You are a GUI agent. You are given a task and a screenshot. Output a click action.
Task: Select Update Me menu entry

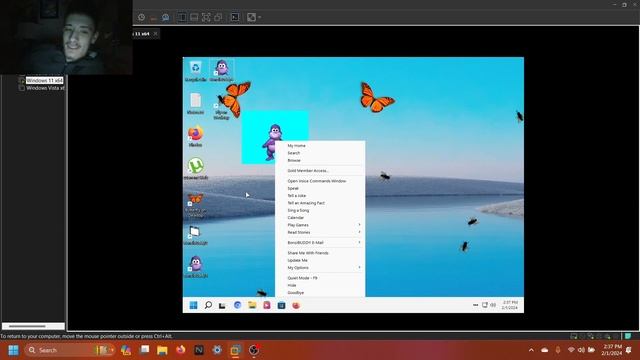click(298, 260)
